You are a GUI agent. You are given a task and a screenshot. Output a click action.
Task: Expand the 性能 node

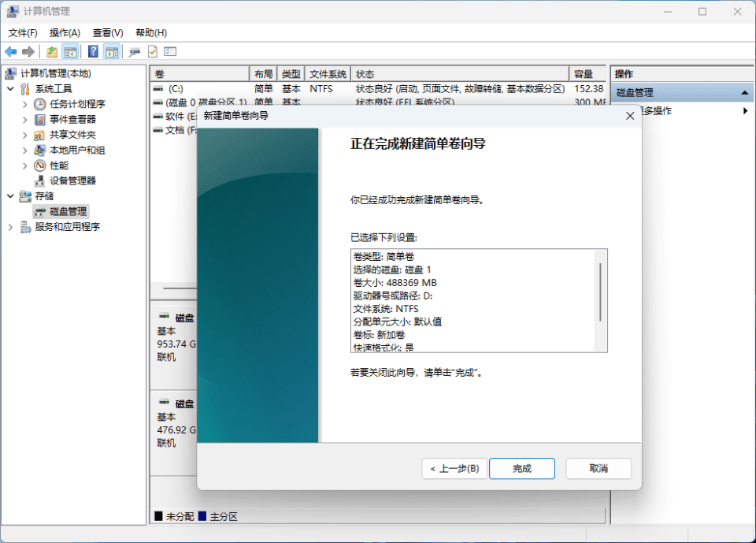pos(25,166)
